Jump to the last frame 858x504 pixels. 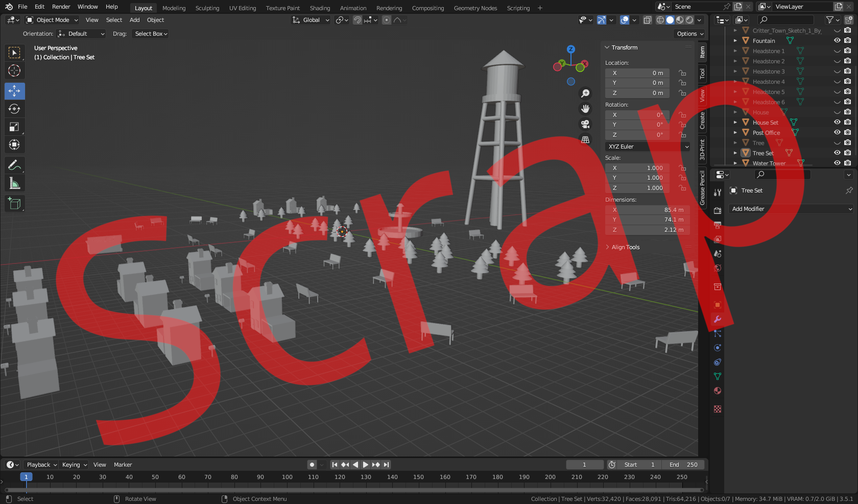tap(387, 465)
